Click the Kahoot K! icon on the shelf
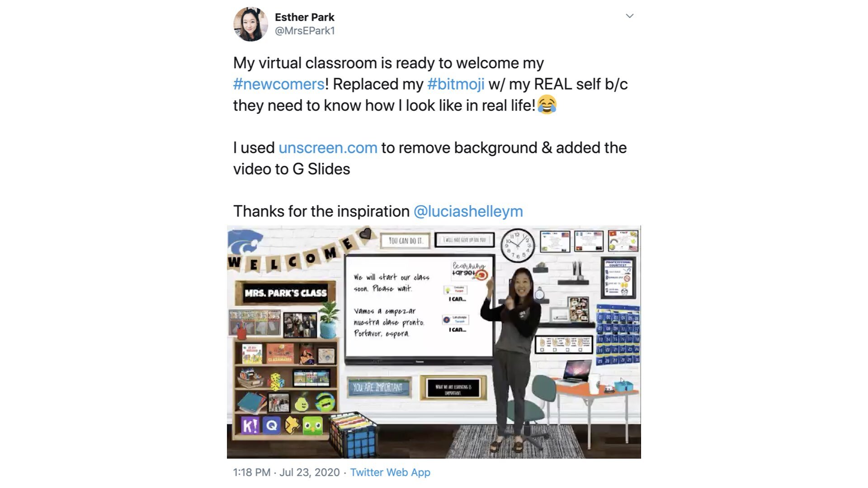The height and width of the screenshot is (488, 868). point(250,426)
